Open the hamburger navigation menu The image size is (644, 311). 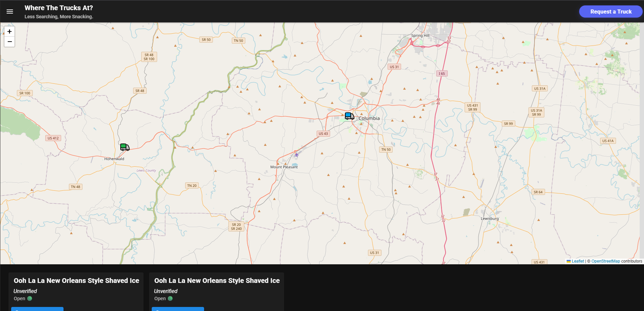click(10, 12)
